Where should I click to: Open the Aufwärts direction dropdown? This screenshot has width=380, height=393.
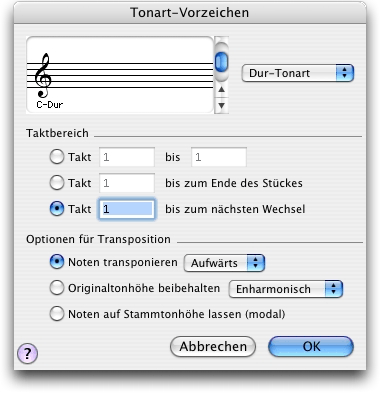[x=224, y=263]
